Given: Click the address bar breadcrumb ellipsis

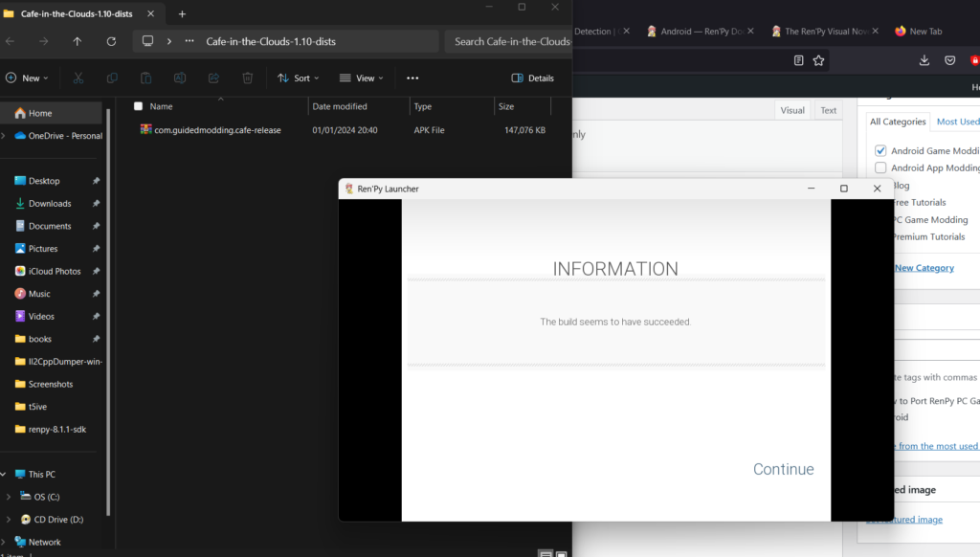Looking at the screenshot, I should 189,41.
